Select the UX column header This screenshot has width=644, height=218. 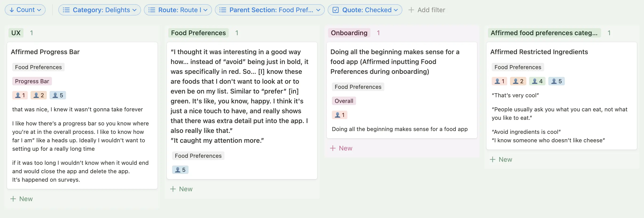16,33
